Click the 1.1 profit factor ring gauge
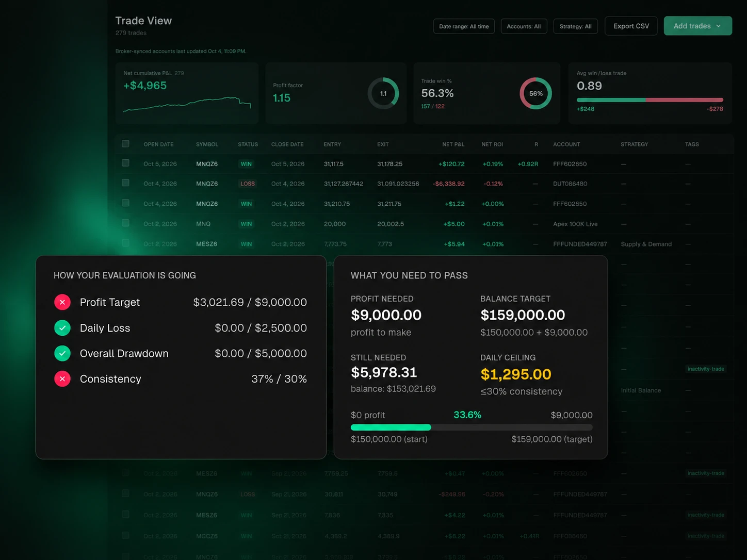 383,93
